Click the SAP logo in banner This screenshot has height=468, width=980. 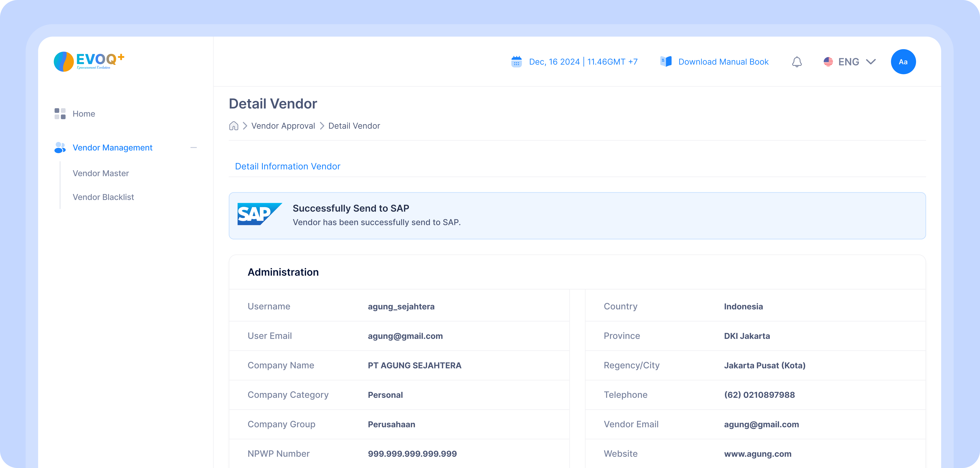(259, 214)
